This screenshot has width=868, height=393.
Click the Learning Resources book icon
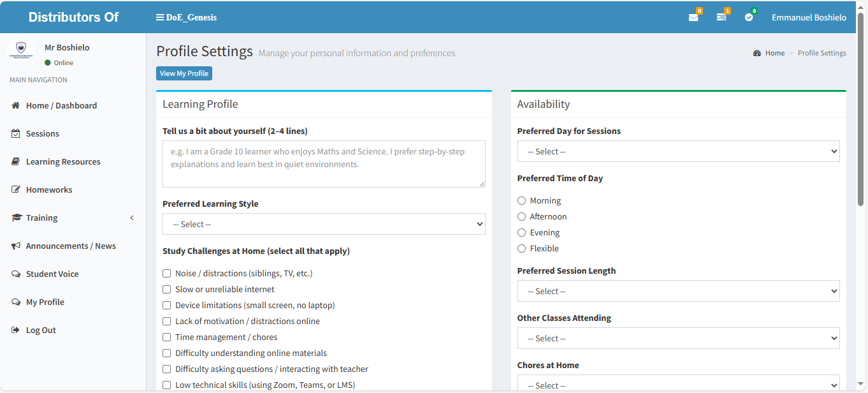pyautogui.click(x=16, y=162)
